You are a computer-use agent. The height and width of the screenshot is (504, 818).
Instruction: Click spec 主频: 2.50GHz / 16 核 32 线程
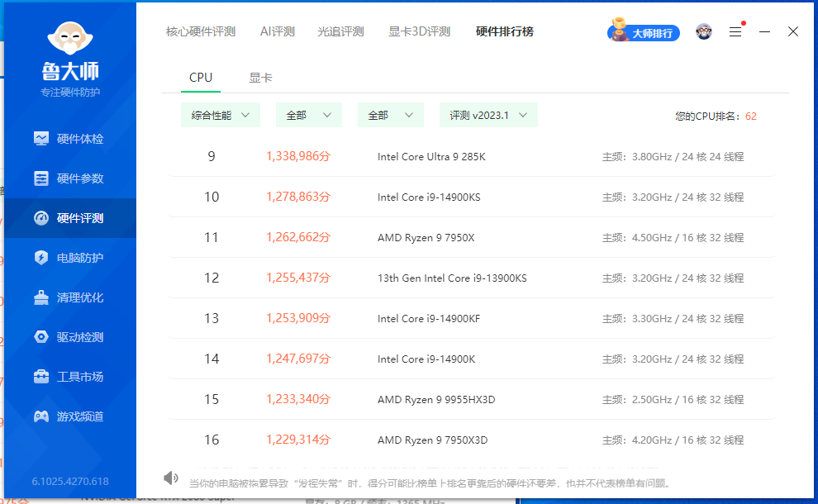[x=673, y=399]
